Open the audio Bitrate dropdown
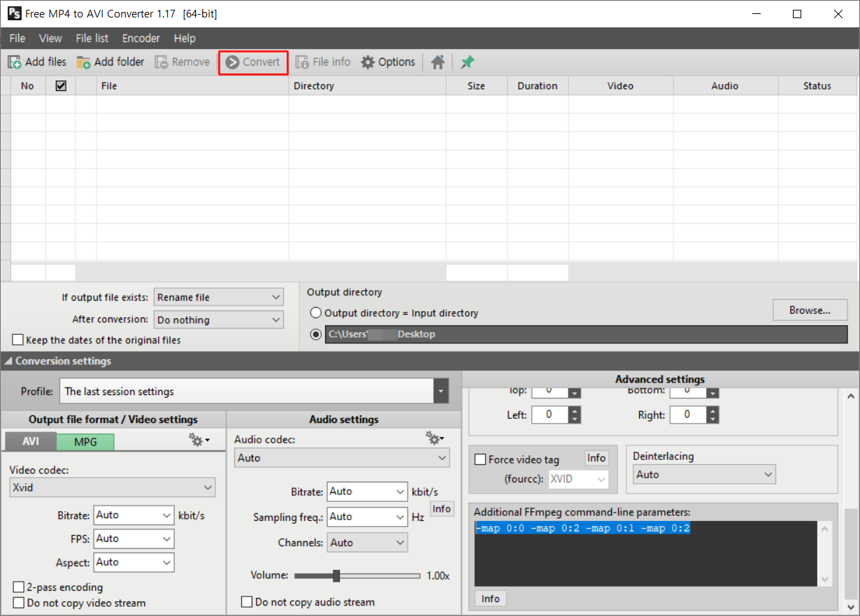Viewport: 860px width, 616px height. 367,492
